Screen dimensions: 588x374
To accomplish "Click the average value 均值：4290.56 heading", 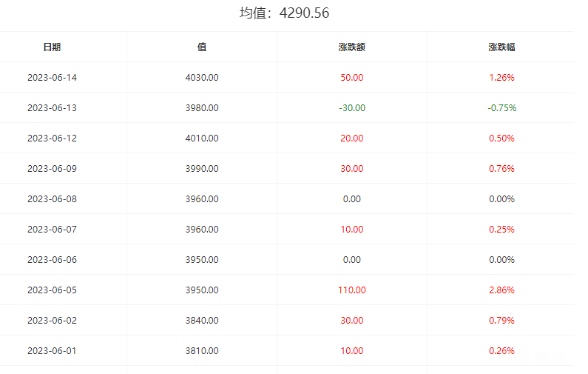I will (285, 13).
